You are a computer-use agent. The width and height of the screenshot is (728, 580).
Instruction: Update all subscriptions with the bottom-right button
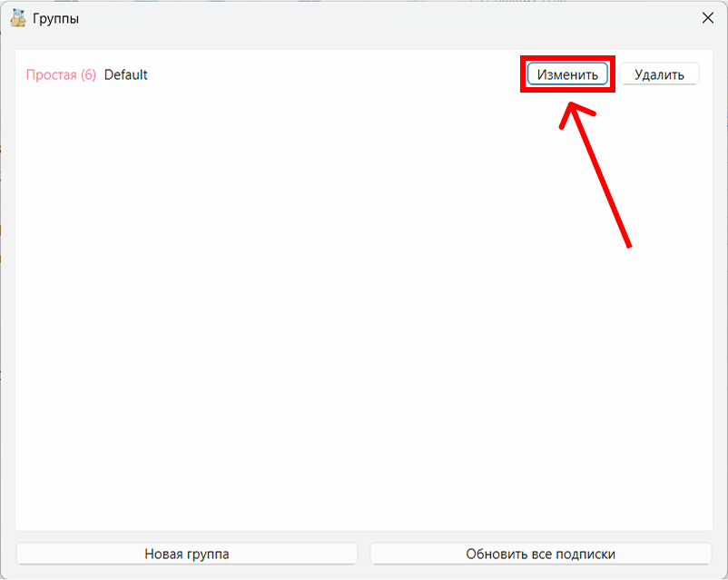[x=540, y=554]
